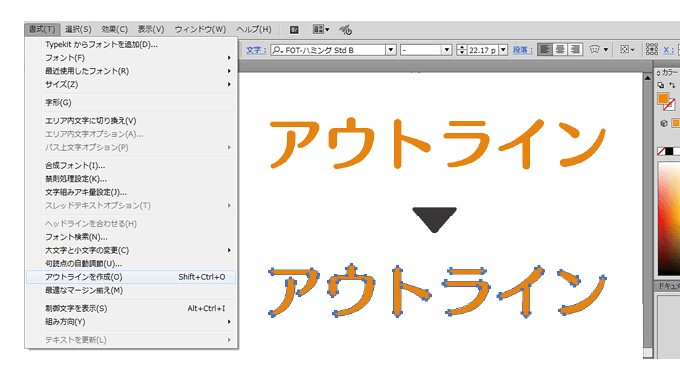This screenshot has height=370, width=680.
Task: Click the None swatch in Color panel
Action: tap(661, 151)
